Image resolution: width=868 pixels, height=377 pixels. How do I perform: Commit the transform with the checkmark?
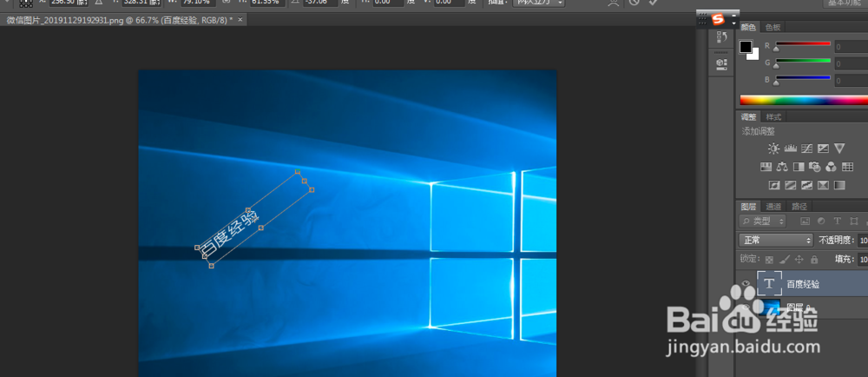tap(654, 3)
